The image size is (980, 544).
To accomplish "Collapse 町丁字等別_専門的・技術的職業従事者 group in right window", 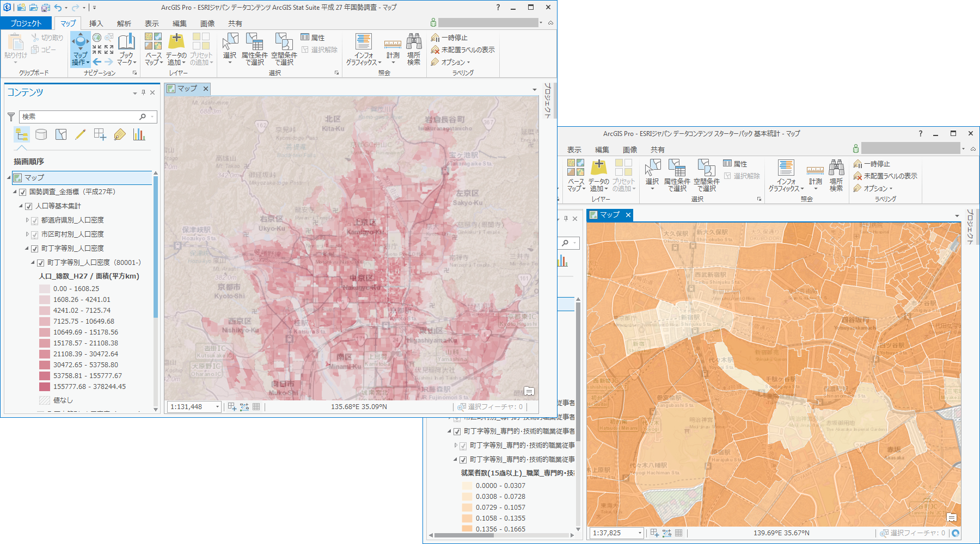I will (x=450, y=431).
